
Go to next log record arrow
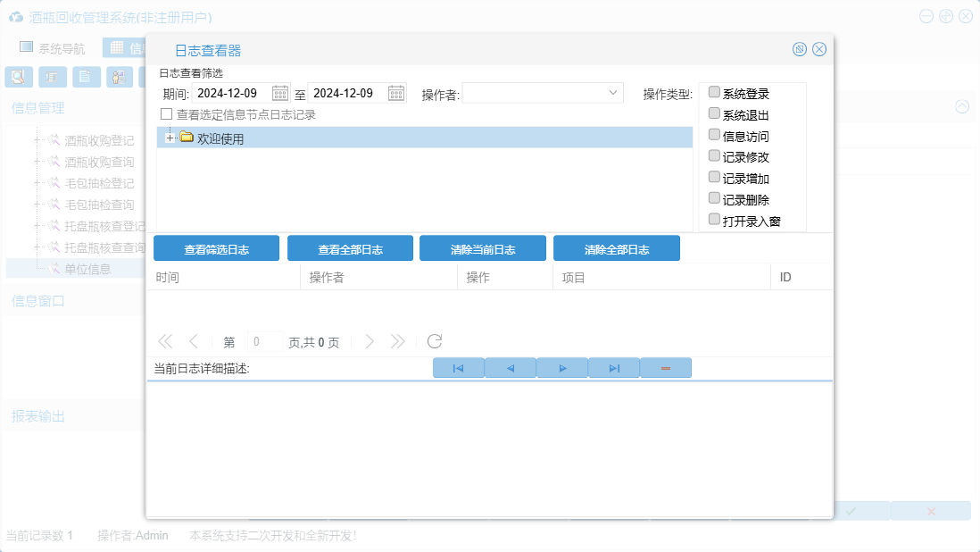click(x=562, y=368)
